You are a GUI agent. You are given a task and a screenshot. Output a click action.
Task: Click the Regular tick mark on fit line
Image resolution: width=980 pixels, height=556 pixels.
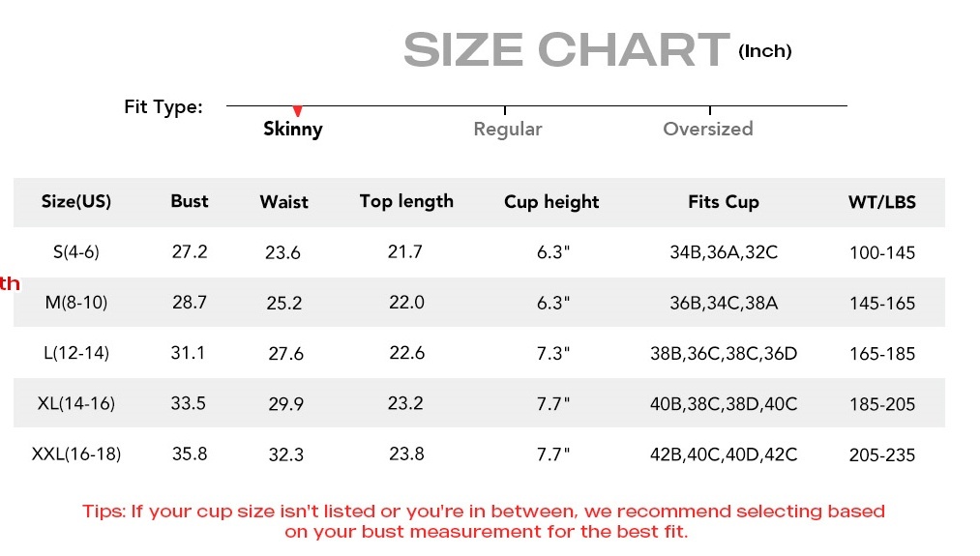(x=505, y=110)
